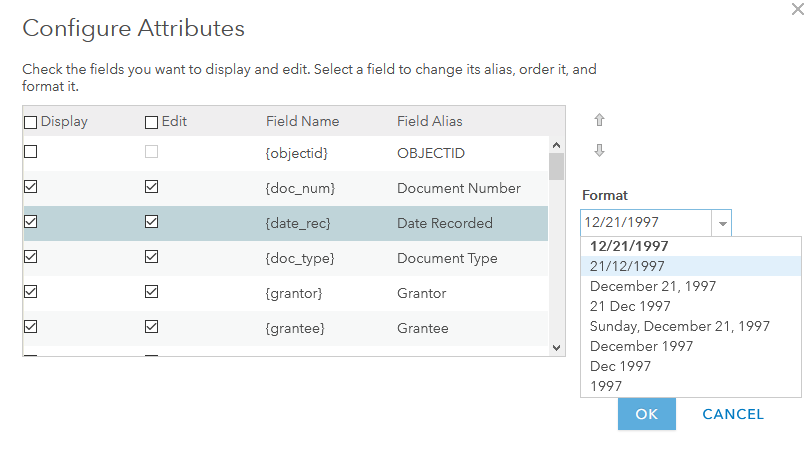Enable display for the objectid field
This screenshot has height=459, width=810.
(x=31, y=152)
